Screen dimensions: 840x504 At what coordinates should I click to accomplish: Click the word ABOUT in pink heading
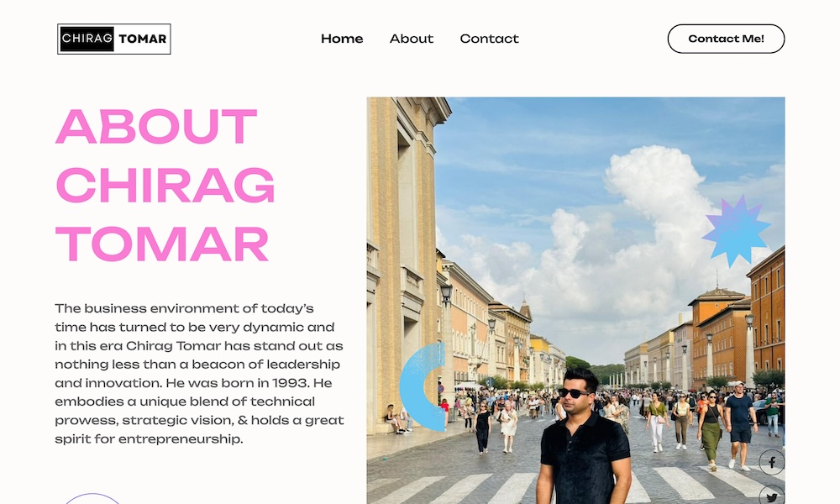pyautogui.click(x=156, y=126)
